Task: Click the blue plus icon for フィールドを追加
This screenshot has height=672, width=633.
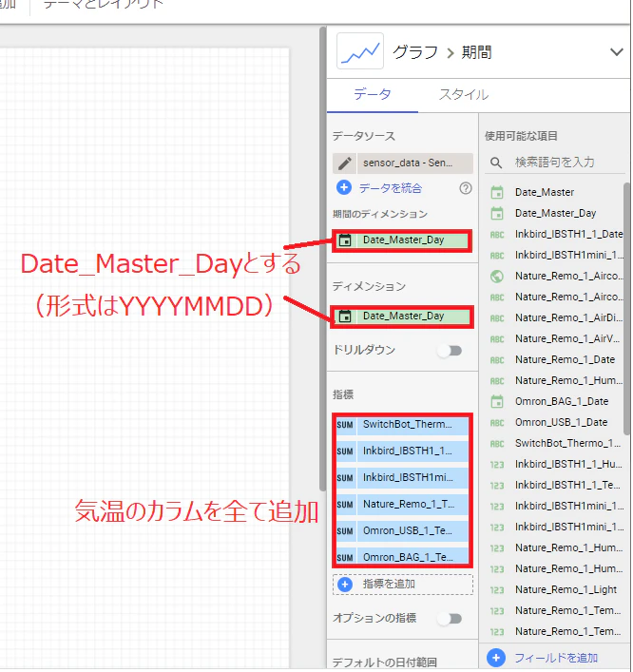Action: tap(496, 659)
